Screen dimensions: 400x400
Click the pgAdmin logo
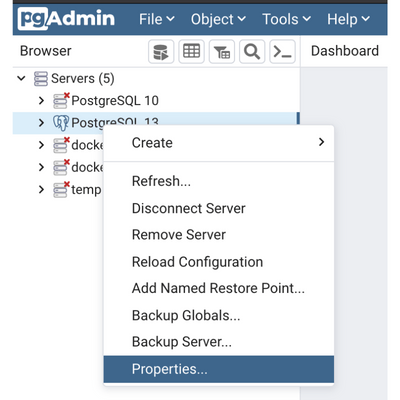tap(66, 19)
